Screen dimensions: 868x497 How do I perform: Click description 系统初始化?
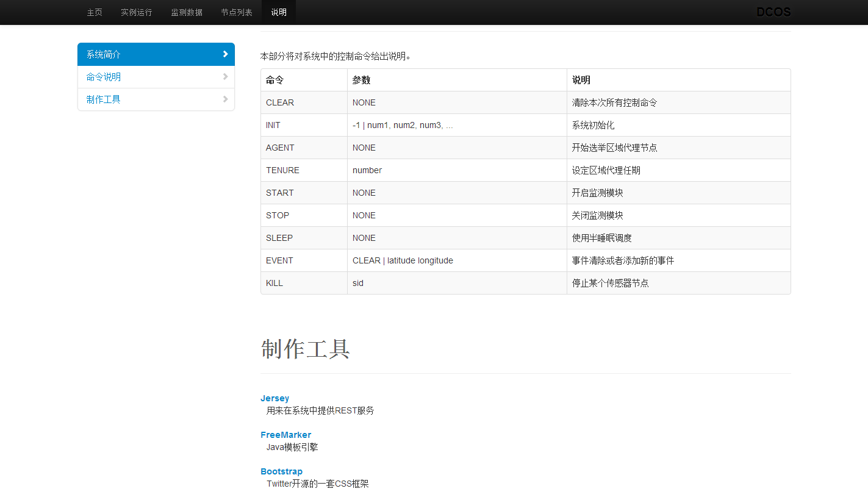pyautogui.click(x=679, y=125)
